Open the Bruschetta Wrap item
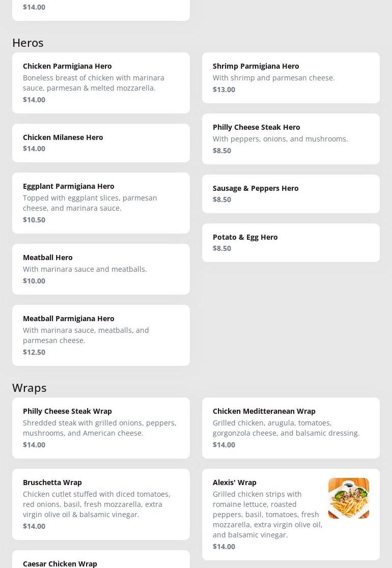Image resolution: width=392 pixels, height=568 pixels. tap(101, 504)
